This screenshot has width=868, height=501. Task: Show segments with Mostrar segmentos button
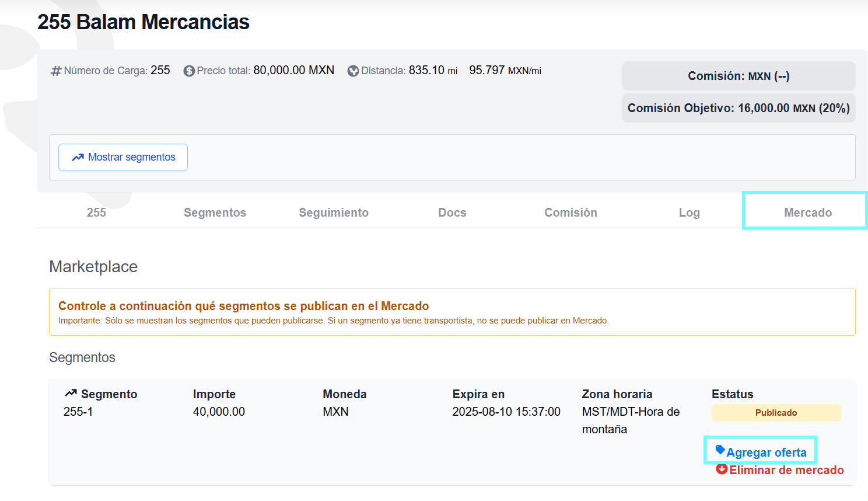pyautogui.click(x=123, y=157)
